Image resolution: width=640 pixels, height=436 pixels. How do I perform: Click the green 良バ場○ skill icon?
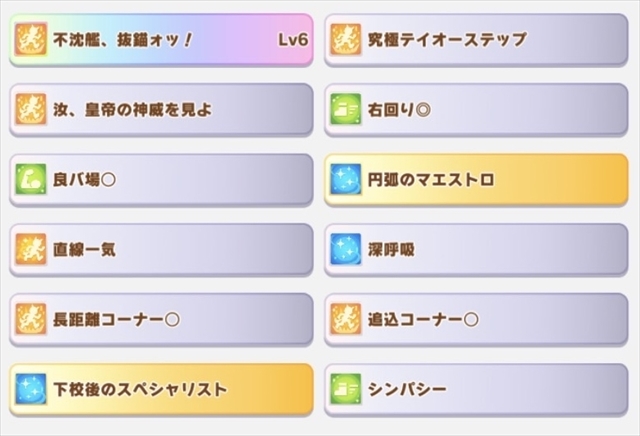pyautogui.click(x=31, y=180)
